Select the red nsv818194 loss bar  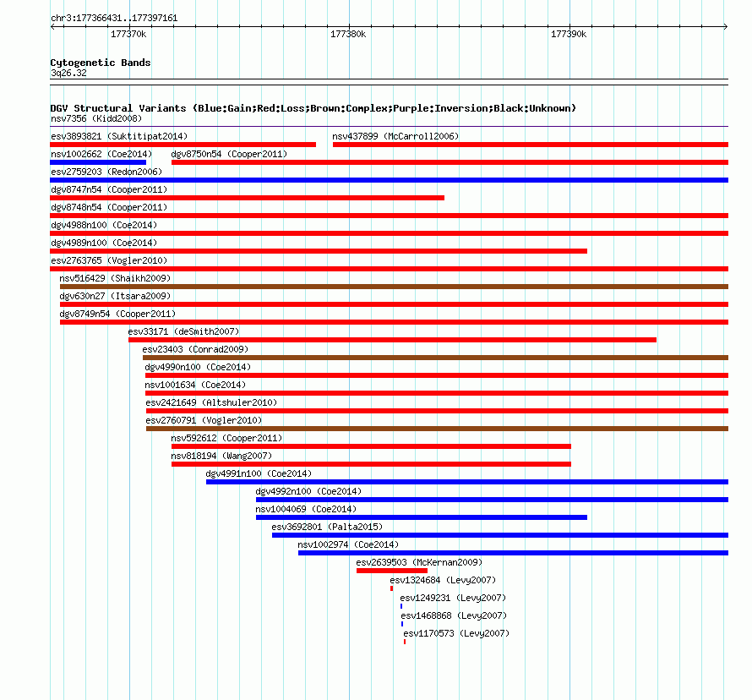[371, 464]
